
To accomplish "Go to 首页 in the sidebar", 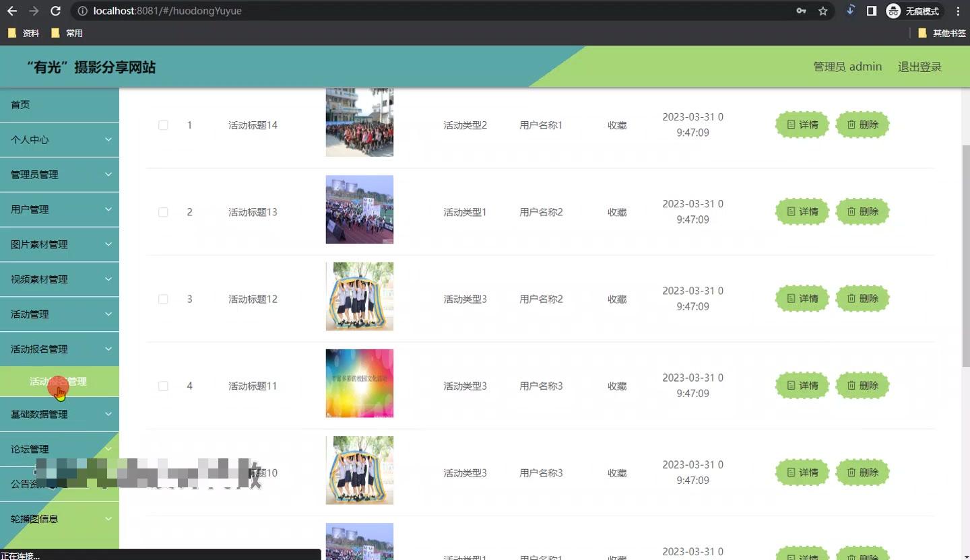I will point(59,104).
